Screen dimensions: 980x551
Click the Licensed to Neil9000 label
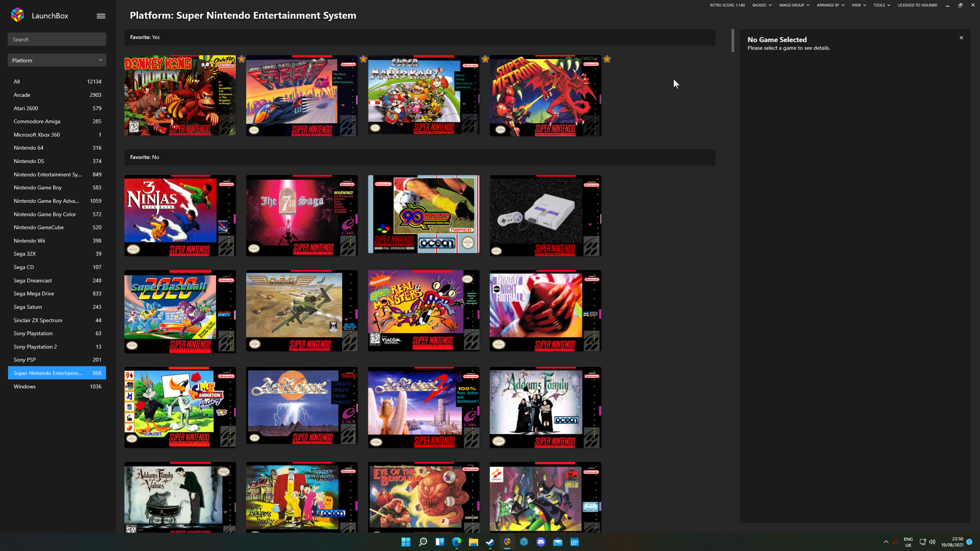917,5
